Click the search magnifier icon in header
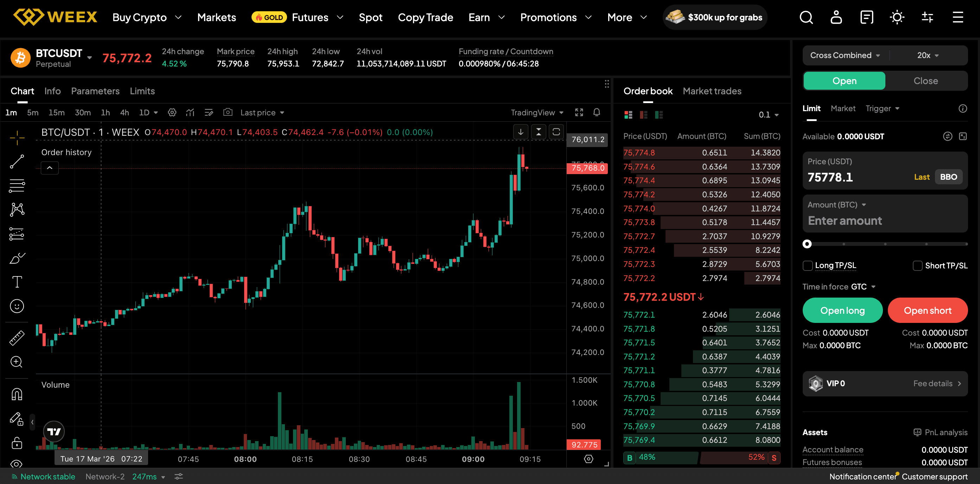The width and height of the screenshot is (980, 484). [x=806, y=17]
